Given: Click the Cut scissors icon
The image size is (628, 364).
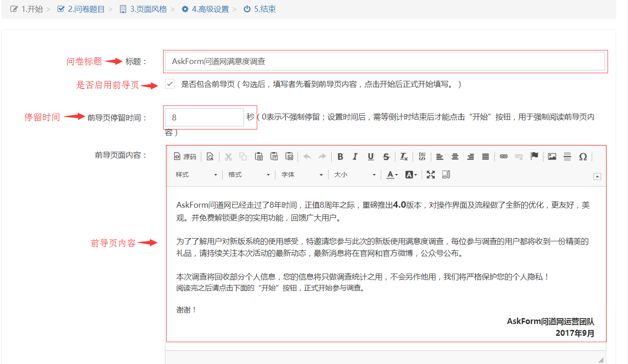Looking at the screenshot, I should click(x=229, y=157).
